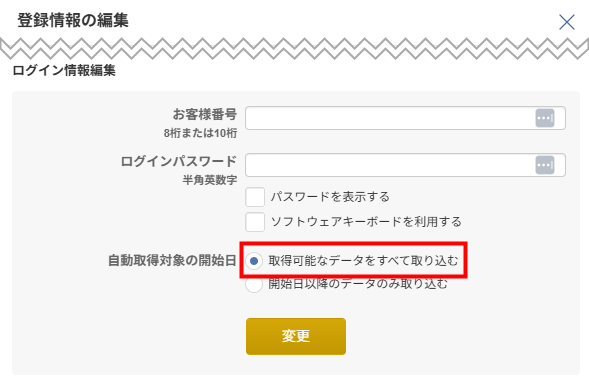Choose the 開始日以降のデータのみ取り込む radio option
Viewport: 589px width, 381px height.
point(254,284)
